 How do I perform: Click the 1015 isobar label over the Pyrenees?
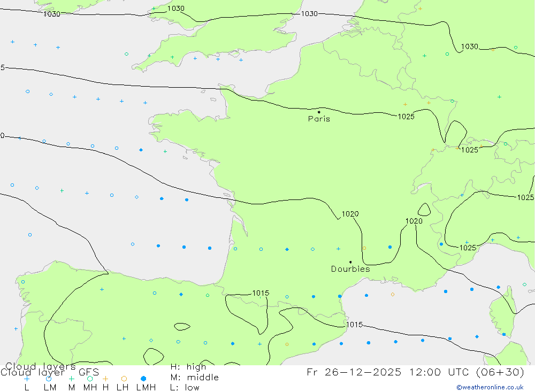261,293
